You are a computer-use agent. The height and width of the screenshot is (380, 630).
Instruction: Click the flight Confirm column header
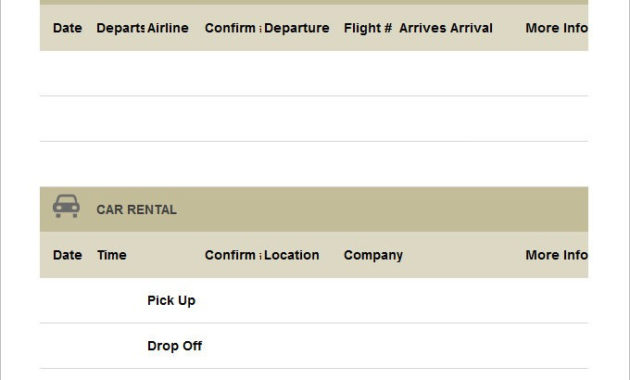pos(233,28)
